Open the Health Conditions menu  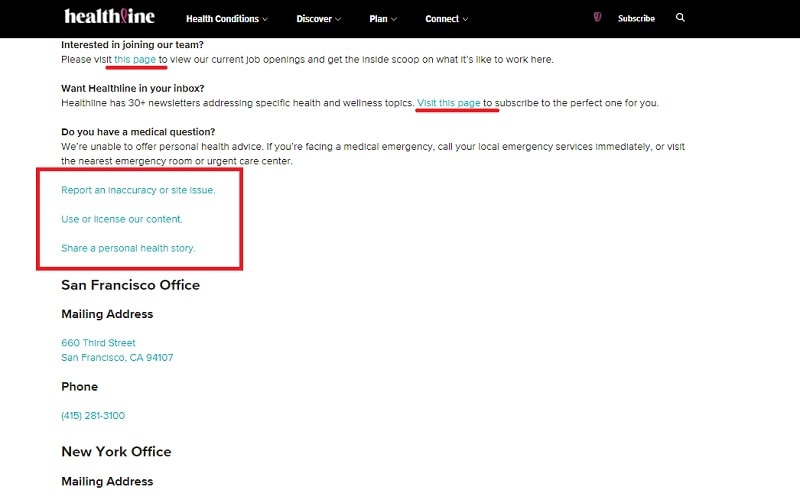click(x=227, y=19)
